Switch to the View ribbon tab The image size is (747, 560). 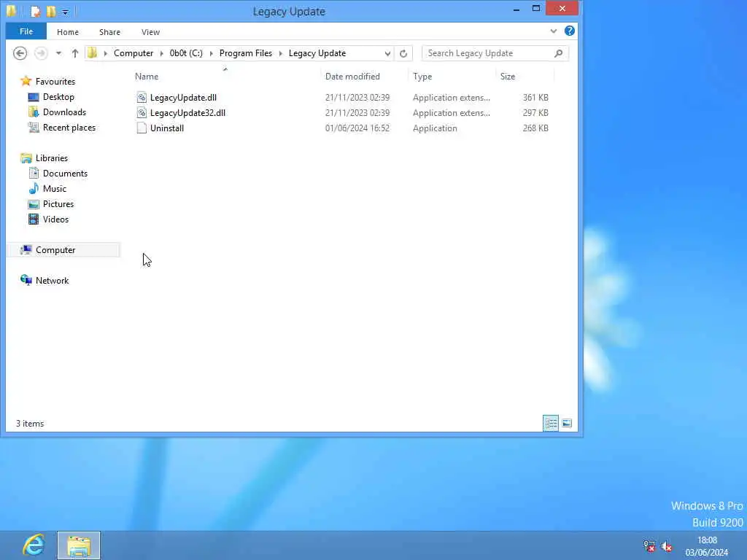click(150, 32)
